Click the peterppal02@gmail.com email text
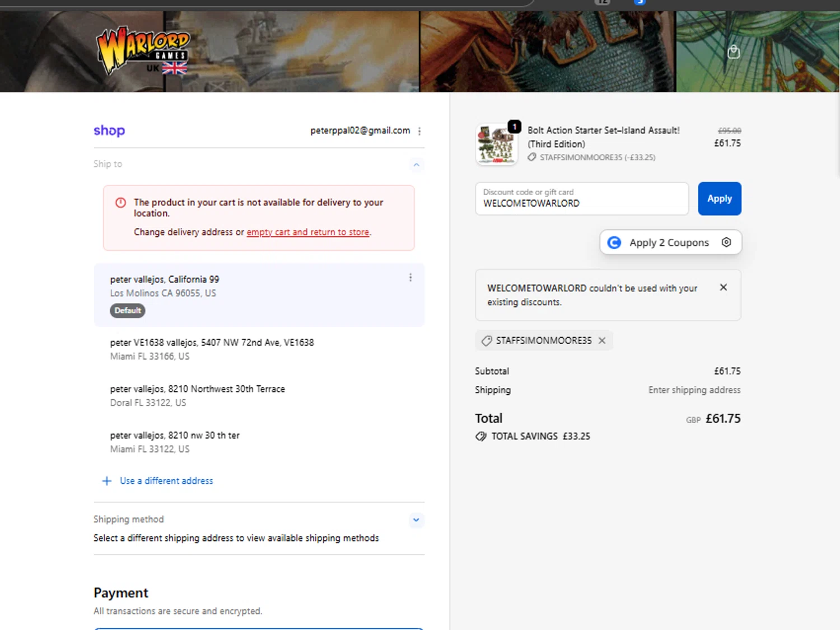This screenshot has height=630, width=840. point(360,130)
